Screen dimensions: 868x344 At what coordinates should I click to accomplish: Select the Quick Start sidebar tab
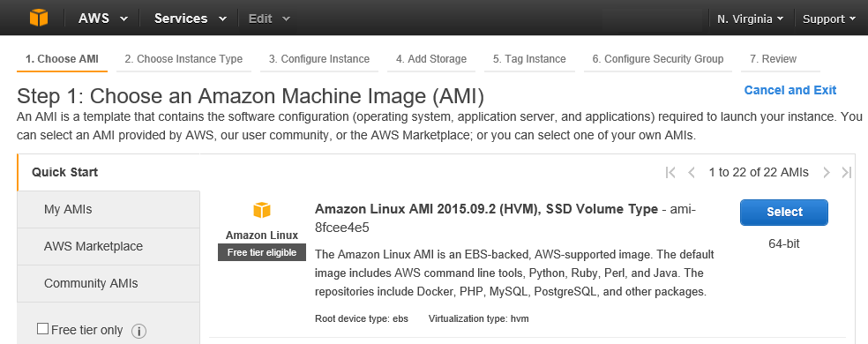(108, 172)
